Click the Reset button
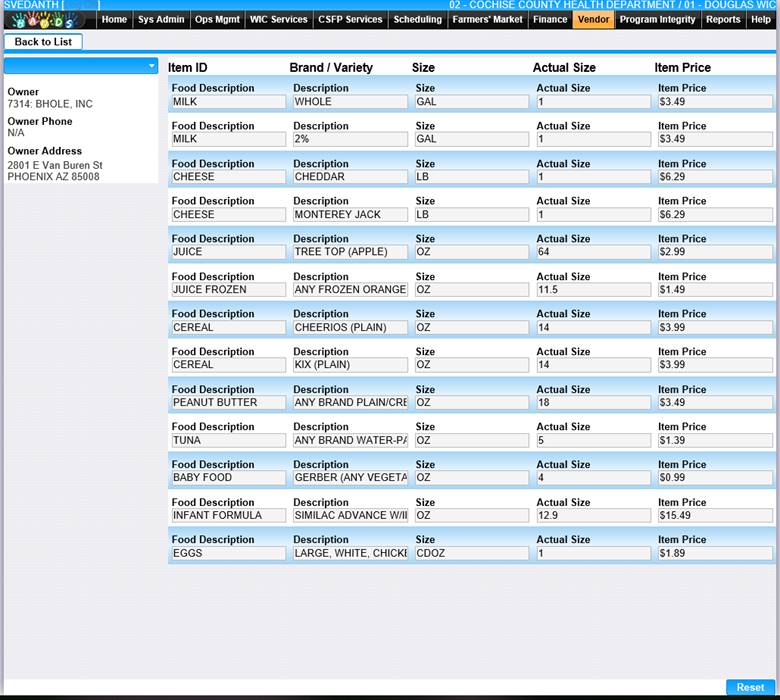Image resolution: width=780 pixels, height=700 pixels. tap(750, 687)
